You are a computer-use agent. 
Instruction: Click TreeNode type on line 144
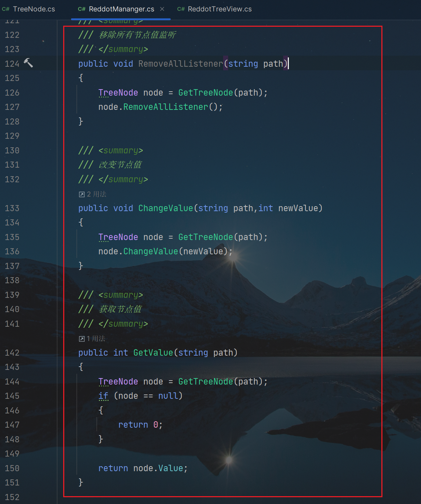click(118, 381)
